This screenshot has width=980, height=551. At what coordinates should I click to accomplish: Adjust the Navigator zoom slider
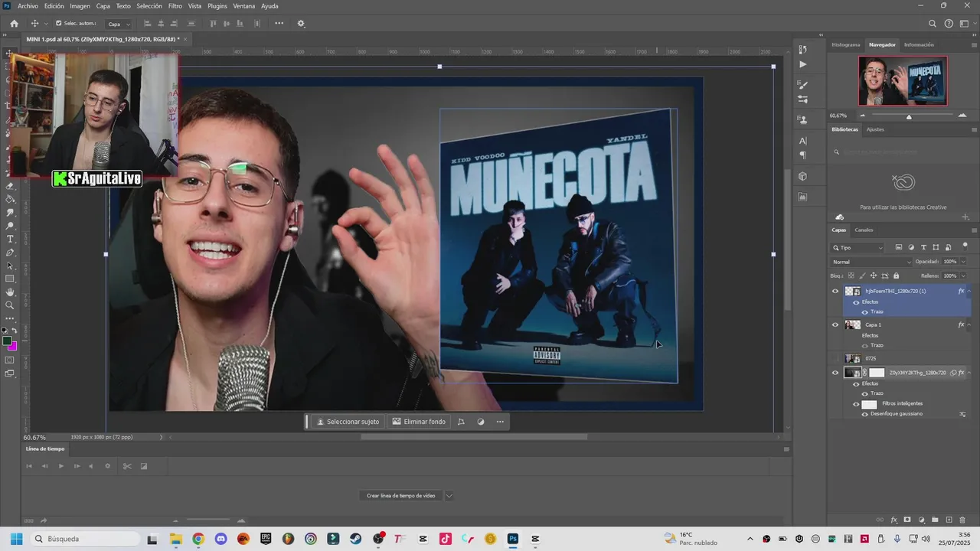(x=909, y=116)
